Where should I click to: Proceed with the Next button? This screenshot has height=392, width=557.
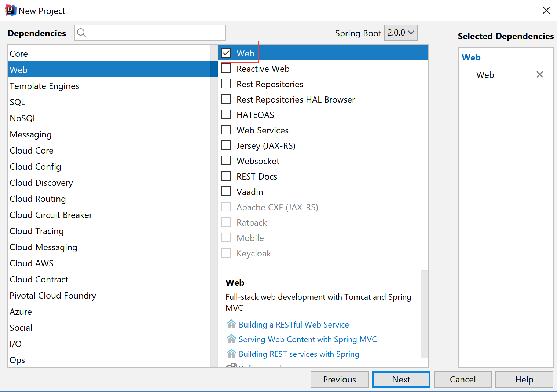(x=401, y=380)
